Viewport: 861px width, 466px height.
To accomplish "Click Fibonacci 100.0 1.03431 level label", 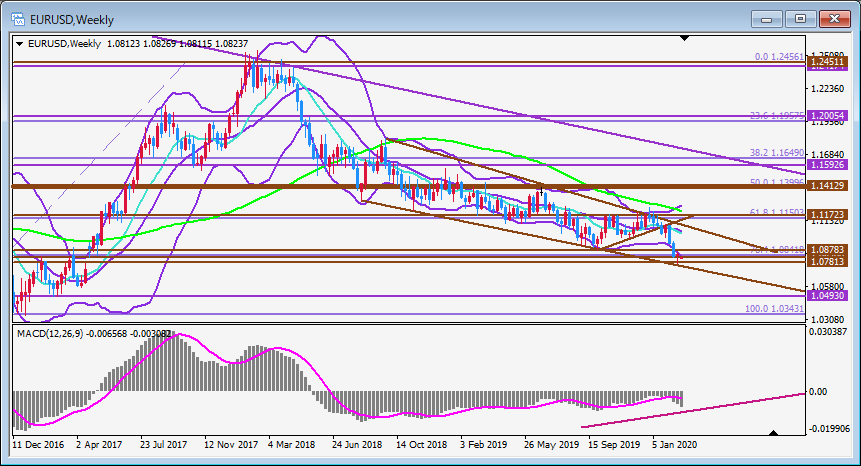I will [774, 308].
